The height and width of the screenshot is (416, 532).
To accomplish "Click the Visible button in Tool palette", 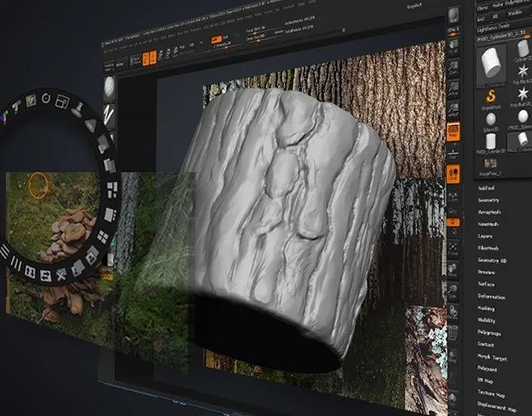I will point(515,12).
